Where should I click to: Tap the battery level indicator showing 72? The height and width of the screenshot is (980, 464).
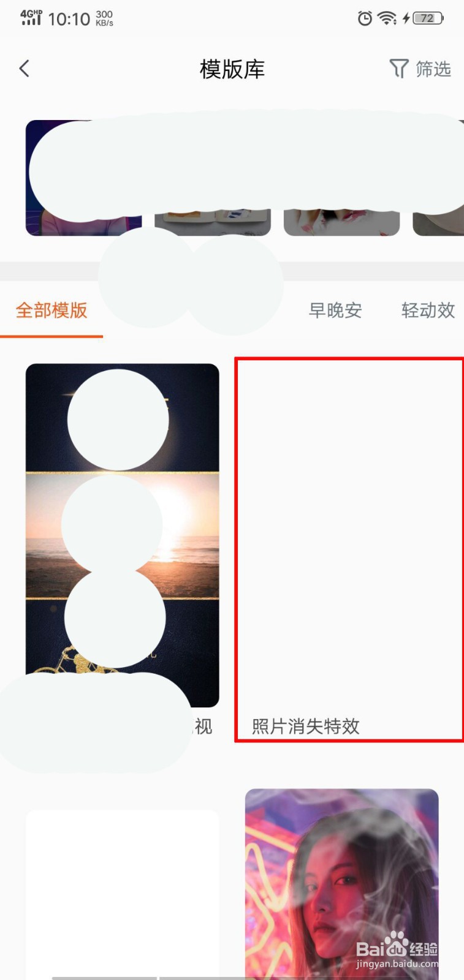[x=428, y=18]
